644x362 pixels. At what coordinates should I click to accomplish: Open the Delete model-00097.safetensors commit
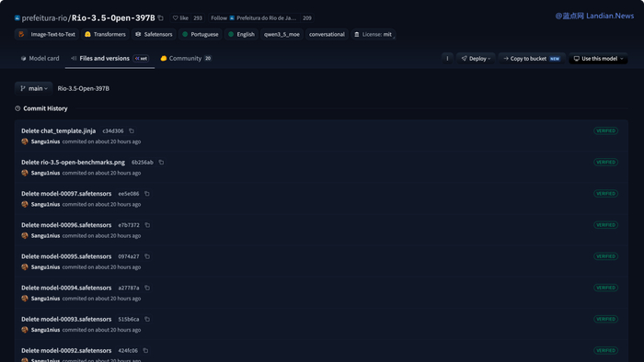(x=66, y=194)
